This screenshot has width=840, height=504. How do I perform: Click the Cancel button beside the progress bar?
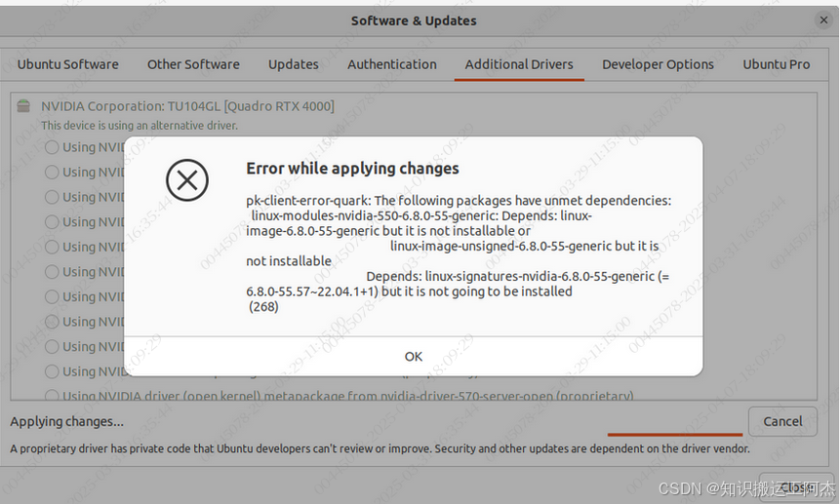click(x=782, y=421)
